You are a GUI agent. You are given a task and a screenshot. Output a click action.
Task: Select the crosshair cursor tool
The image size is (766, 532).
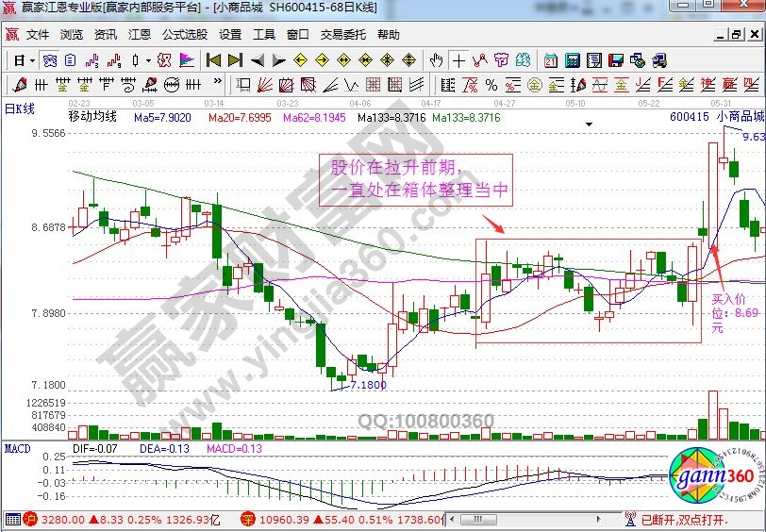pos(458,60)
